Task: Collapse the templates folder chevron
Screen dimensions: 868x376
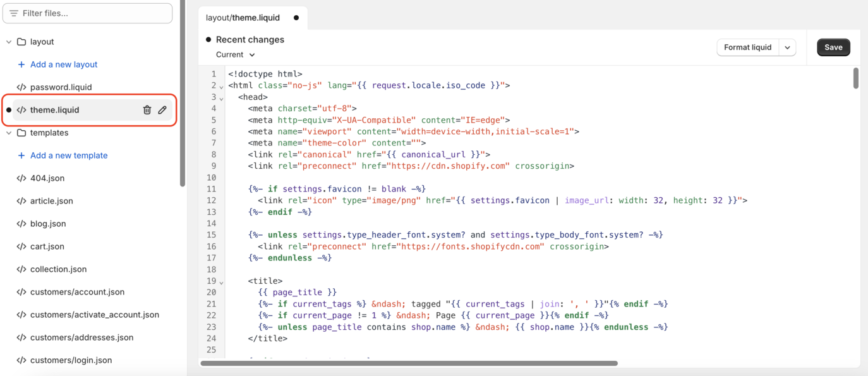Action: tap(9, 133)
